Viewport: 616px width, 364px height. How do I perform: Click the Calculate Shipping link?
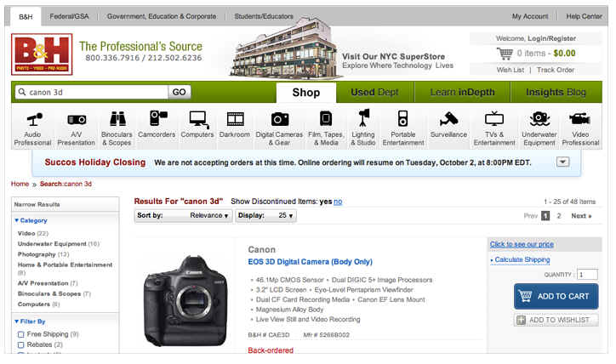point(522,259)
